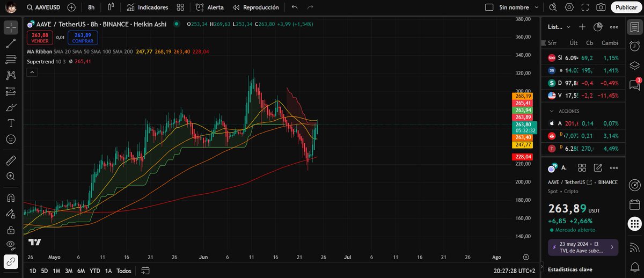Open the Aave TVL news headline
This screenshot has width=644, height=278.
583,247
